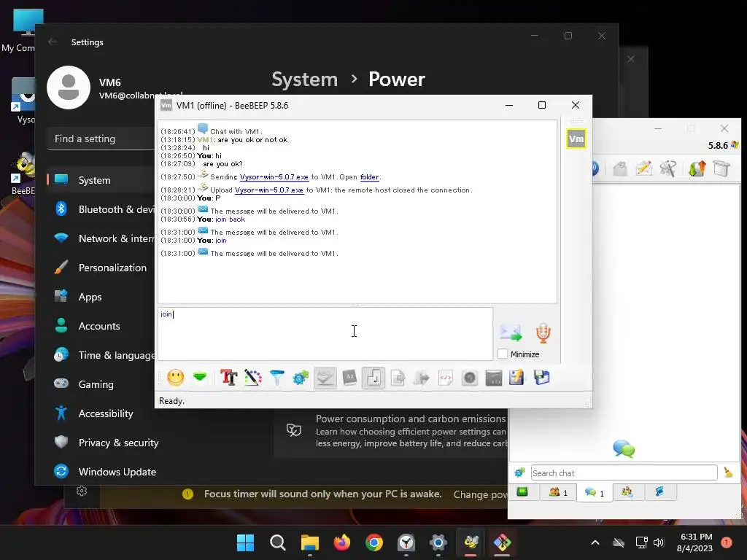
Task: Click the VM6 profile picture in Settings
Action: 68,87
